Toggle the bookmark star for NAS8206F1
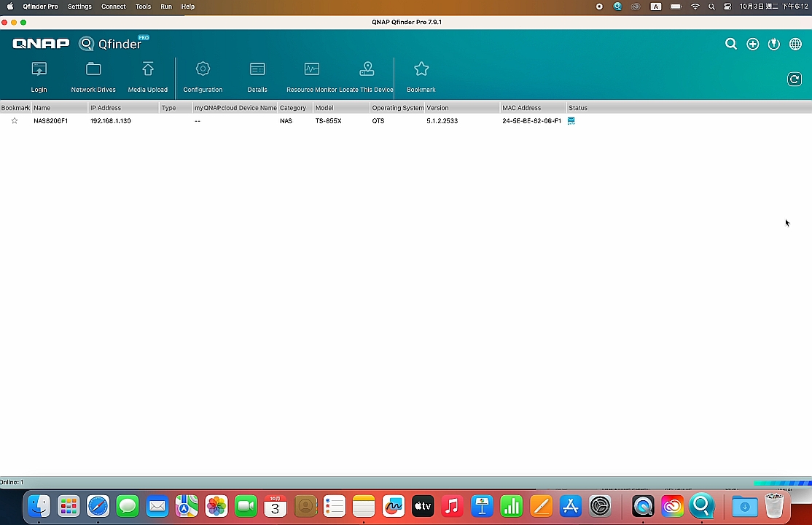The image size is (812, 525). click(14, 120)
